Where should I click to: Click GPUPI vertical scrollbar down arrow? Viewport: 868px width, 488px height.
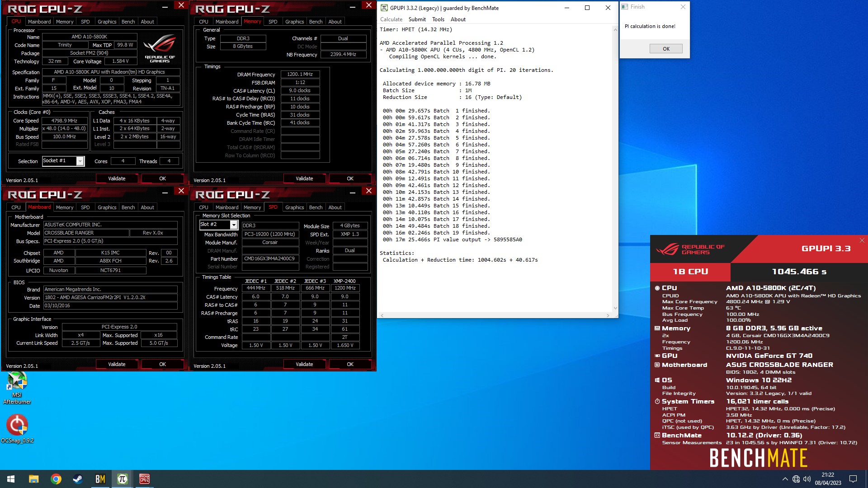[615, 309]
